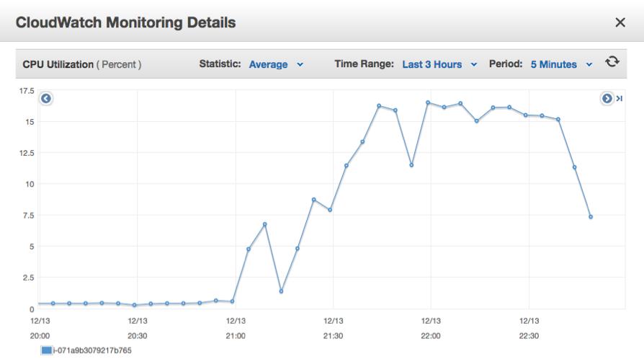Click the x-axis label 12/13 21:00

point(236,328)
